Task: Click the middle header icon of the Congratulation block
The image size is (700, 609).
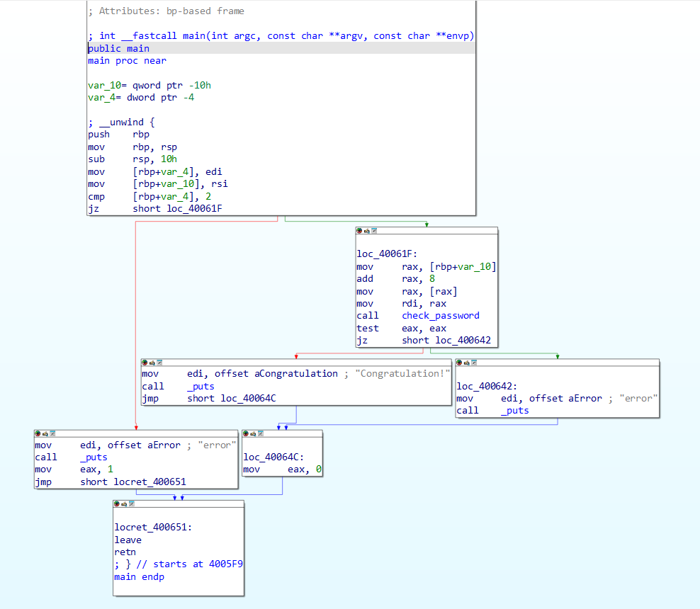Action: click(152, 363)
